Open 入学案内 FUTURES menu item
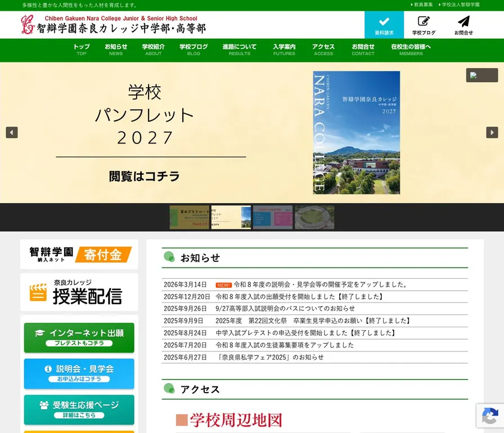 click(284, 50)
